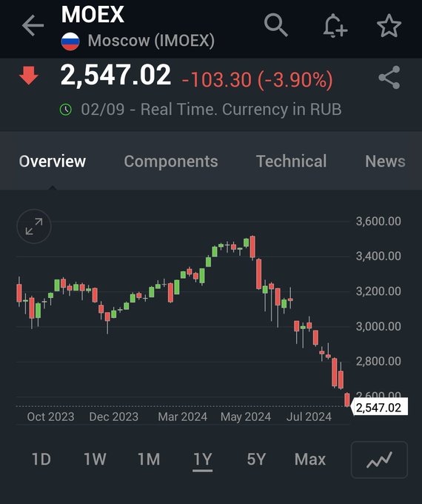Tap the back arrow icon

[33, 25]
